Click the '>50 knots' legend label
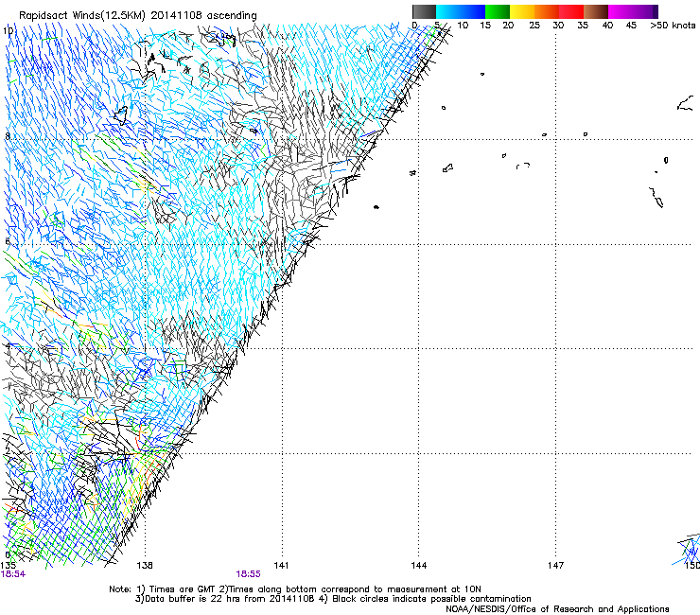 pos(673,25)
